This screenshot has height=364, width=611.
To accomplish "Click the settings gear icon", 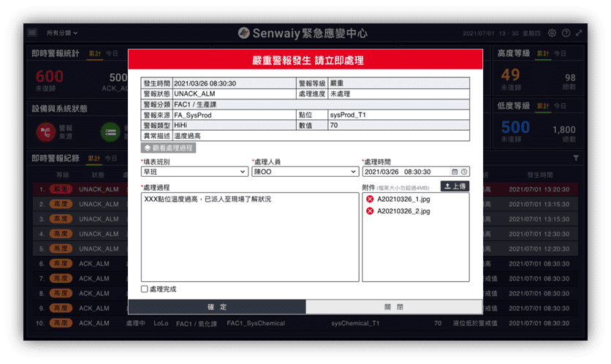I will (552, 33).
